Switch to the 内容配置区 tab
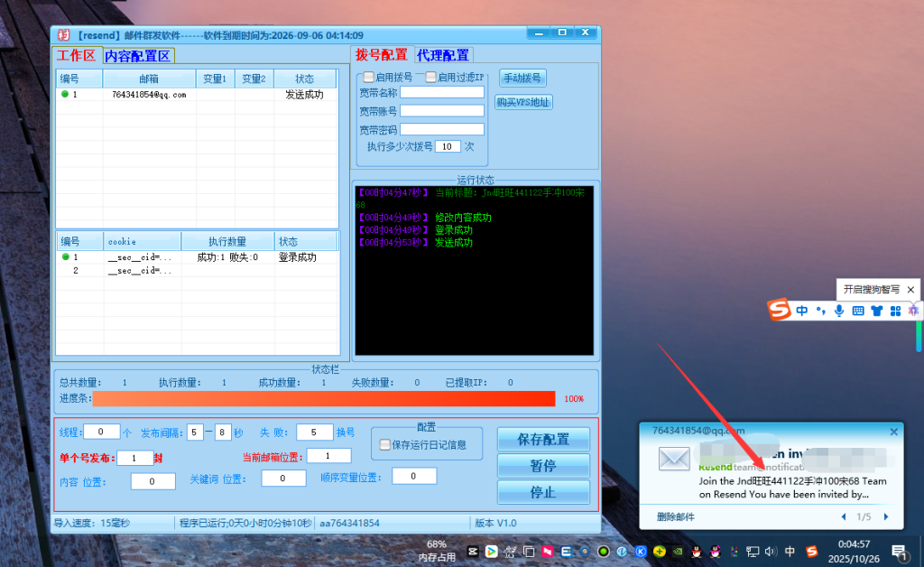The width and height of the screenshot is (924, 567). click(137, 56)
